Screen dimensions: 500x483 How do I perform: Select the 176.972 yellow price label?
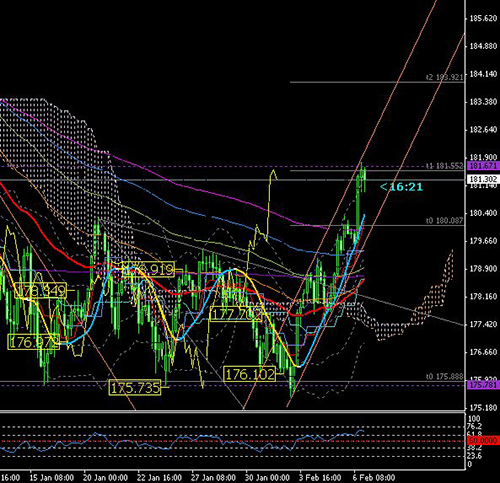pyautogui.click(x=34, y=342)
